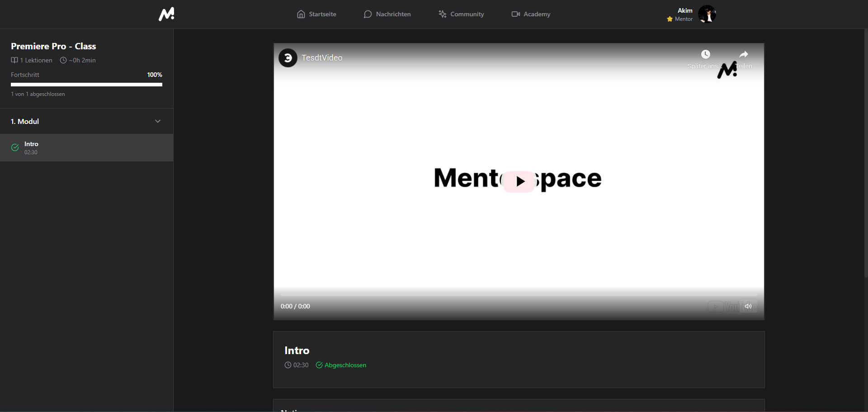
Task: Expand the video channel avatar menu
Action: 288,58
